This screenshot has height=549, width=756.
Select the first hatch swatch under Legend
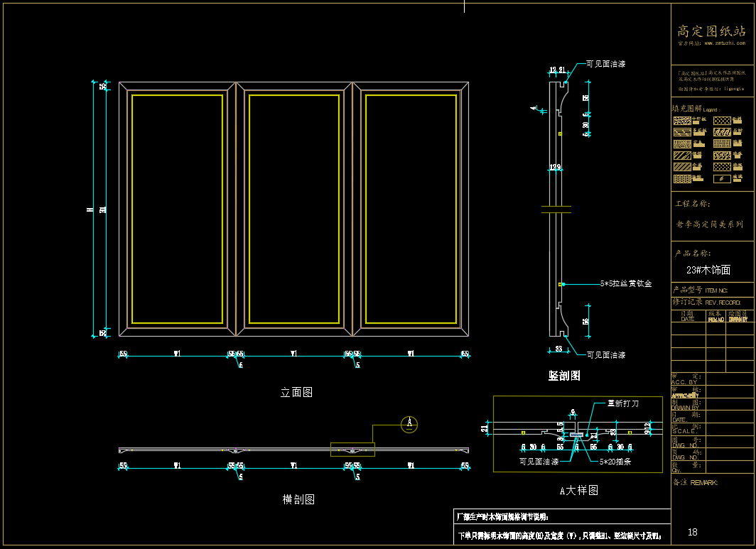tap(682, 121)
